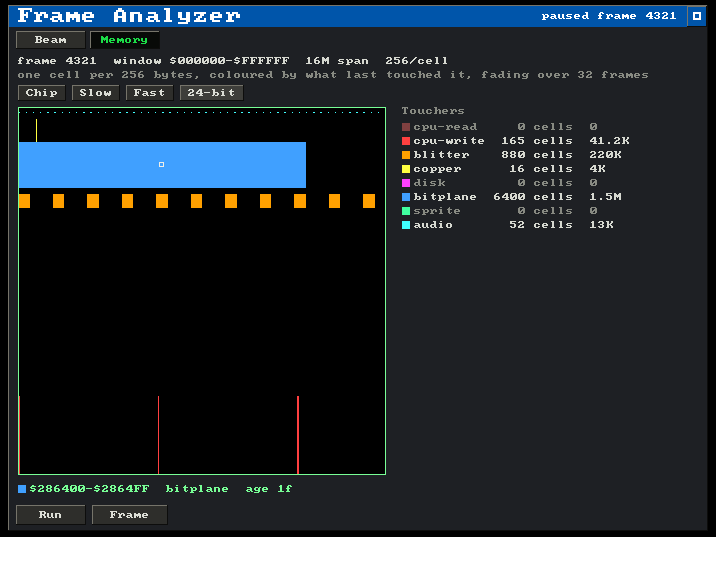Select the blitter legend label
Image resolution: width=716 pixels, height=581 pixels.
click(441, 155)
